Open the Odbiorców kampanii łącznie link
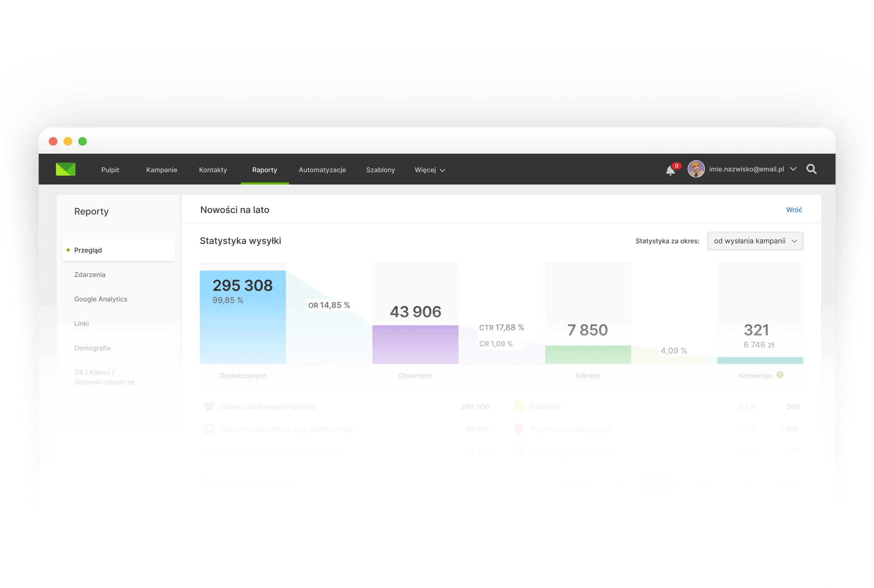Viewport: 874px width, 588px height. 267,406
